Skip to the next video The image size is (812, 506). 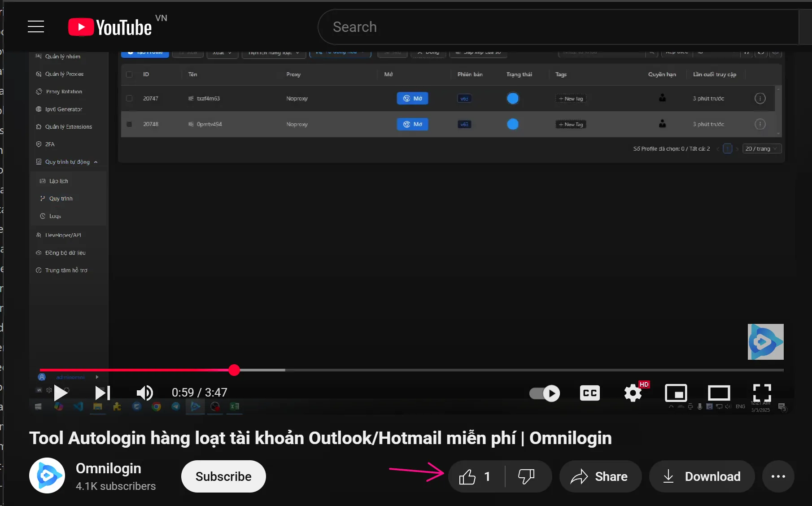click(102, 393)
